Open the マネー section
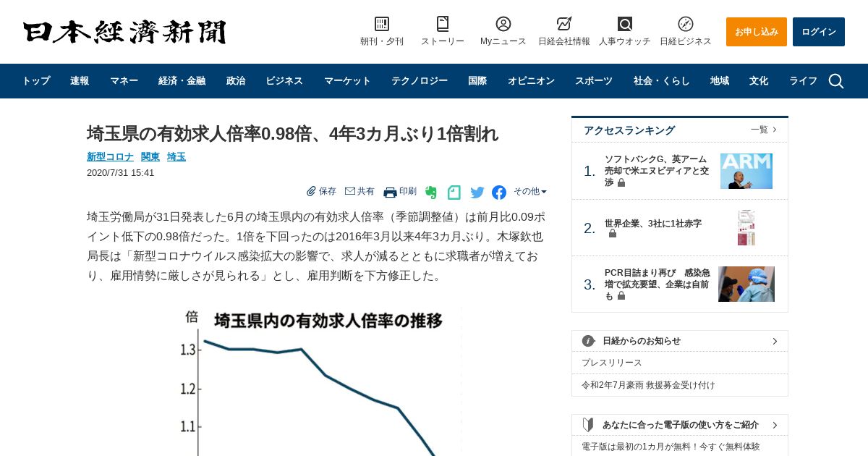 point(124,81)
